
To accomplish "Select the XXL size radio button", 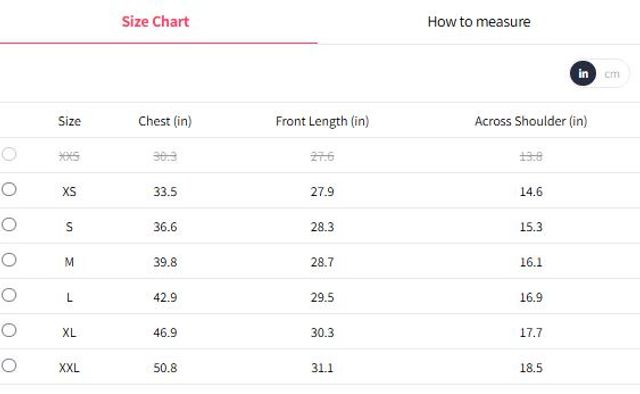I will (x=9, y=365).
